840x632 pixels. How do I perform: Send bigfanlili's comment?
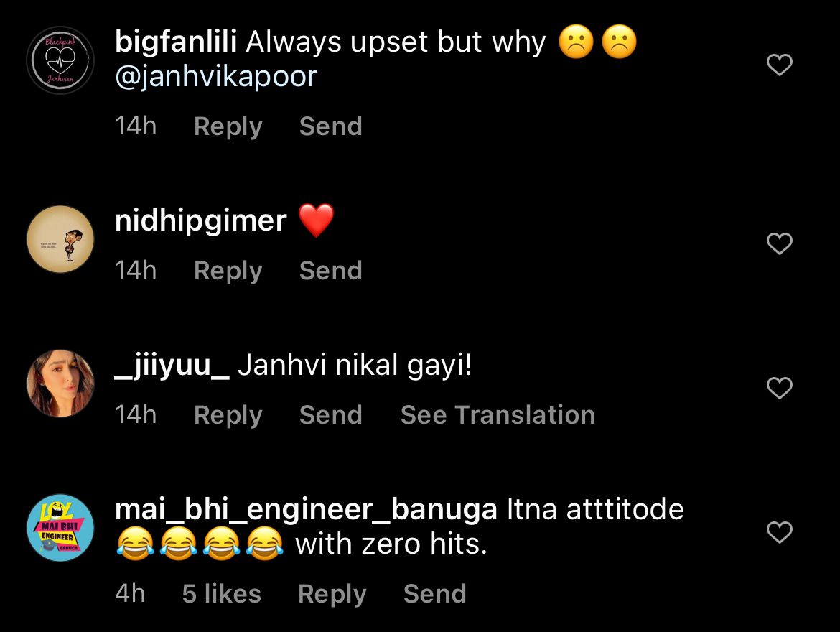(x=330, y=126)
